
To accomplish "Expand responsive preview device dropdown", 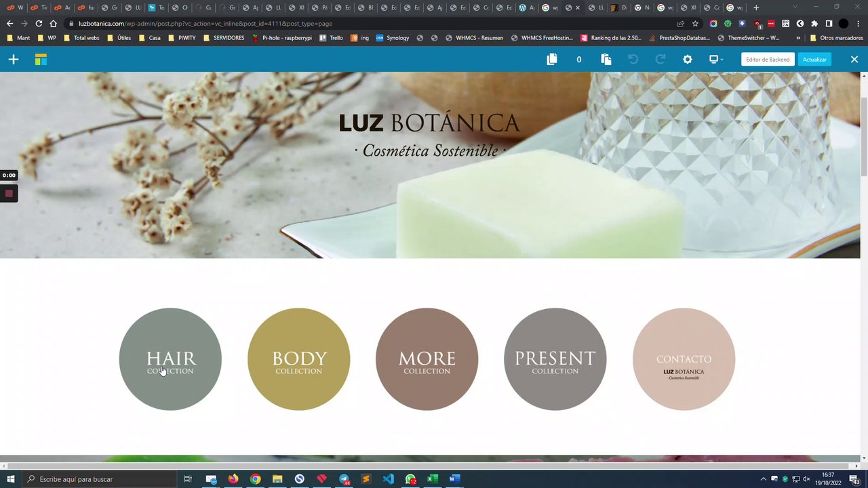I will (715, 60).
